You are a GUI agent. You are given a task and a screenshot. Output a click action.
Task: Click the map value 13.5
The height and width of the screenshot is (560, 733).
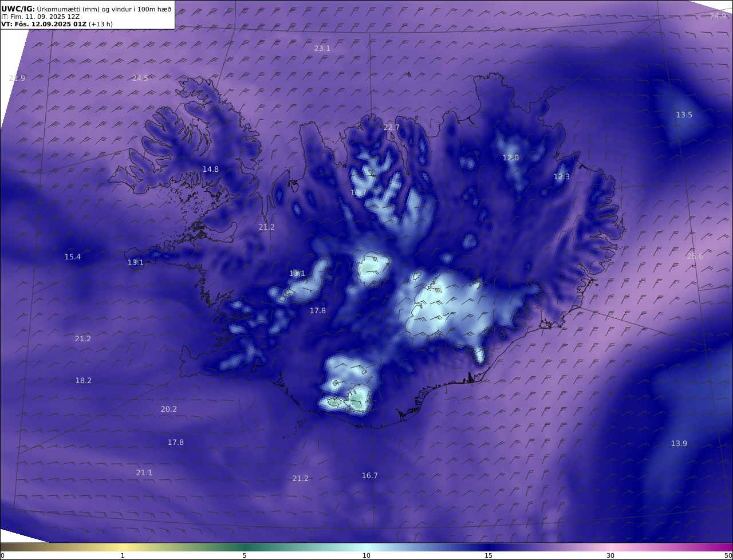pyautogui.click(x=684, y=115)
